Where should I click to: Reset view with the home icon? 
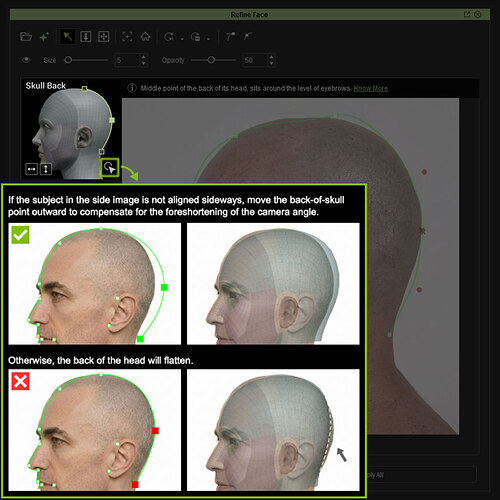(x=145, y=36)
